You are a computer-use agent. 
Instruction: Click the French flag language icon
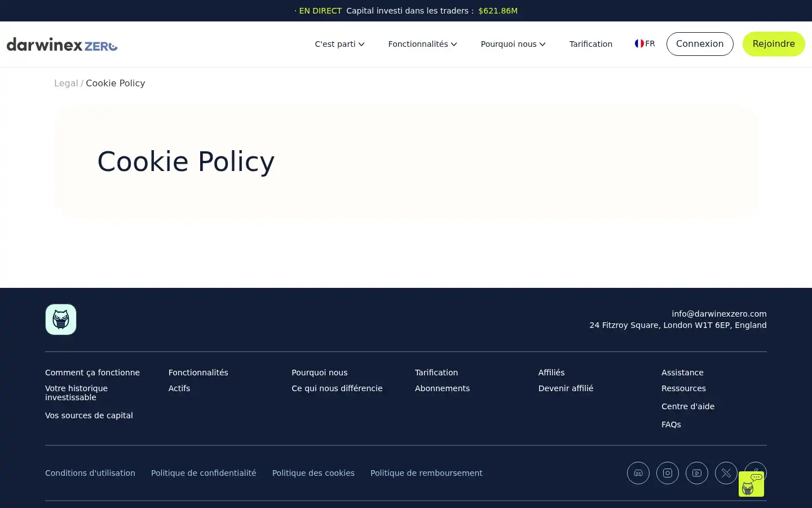pyautogui.click(x=639, y=43)
